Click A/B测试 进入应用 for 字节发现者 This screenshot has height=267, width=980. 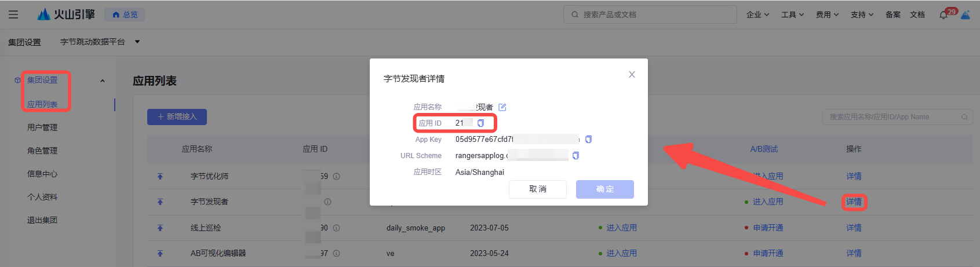point(768,202)
